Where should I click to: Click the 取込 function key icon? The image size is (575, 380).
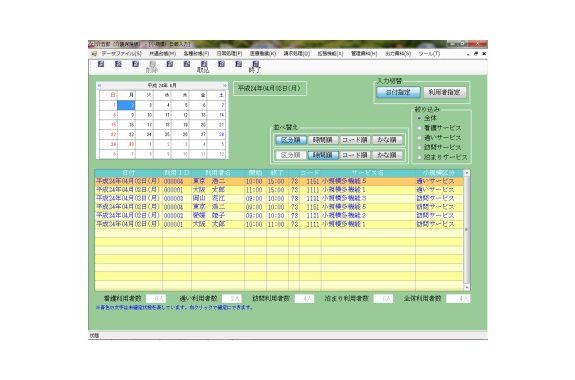[204, 64]
